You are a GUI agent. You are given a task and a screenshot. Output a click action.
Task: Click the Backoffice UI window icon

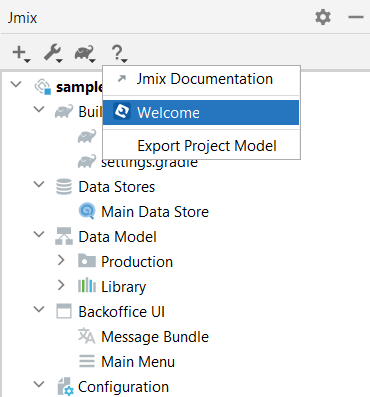pyautogui.click(x=64, y=311)
